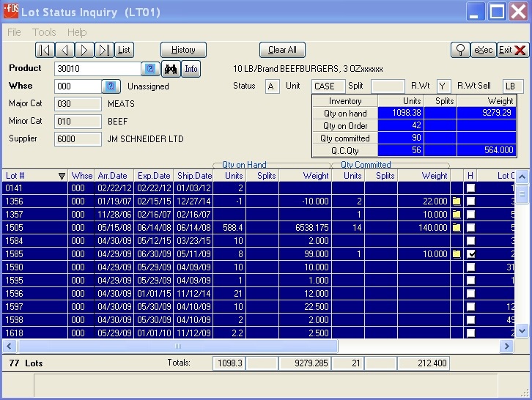532x400 pixels.
Task: Select lot number 1618 cell
Action: coord(35,333)
